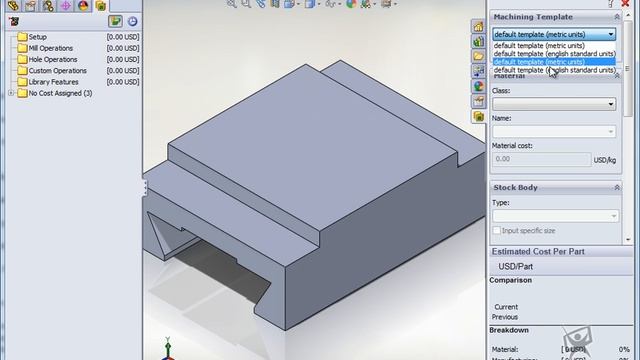
Task: Click the Estimated Cost Per Part heading
Action: tap(538, 251)
